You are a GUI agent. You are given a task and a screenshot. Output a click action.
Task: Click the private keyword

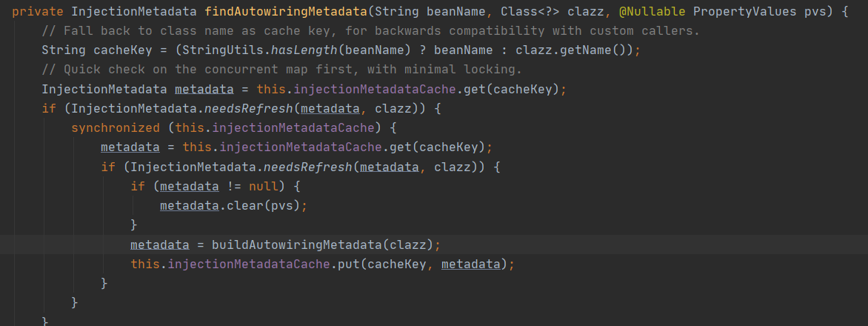[x=38, y=11]
